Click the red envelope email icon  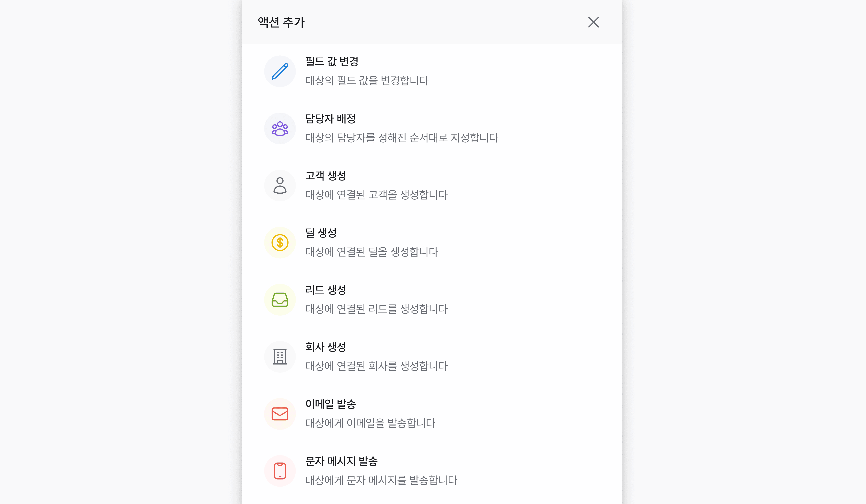coord(280,414)
